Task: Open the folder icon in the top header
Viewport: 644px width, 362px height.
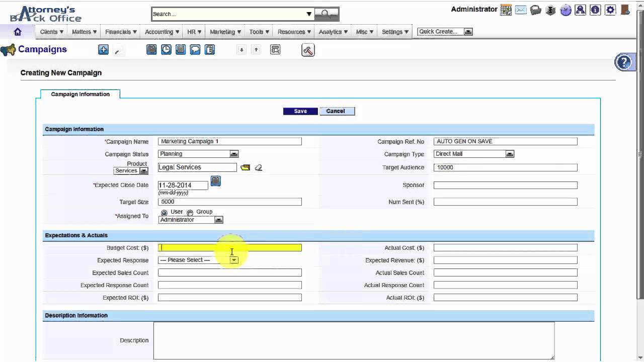Action: tap(536, 10)
